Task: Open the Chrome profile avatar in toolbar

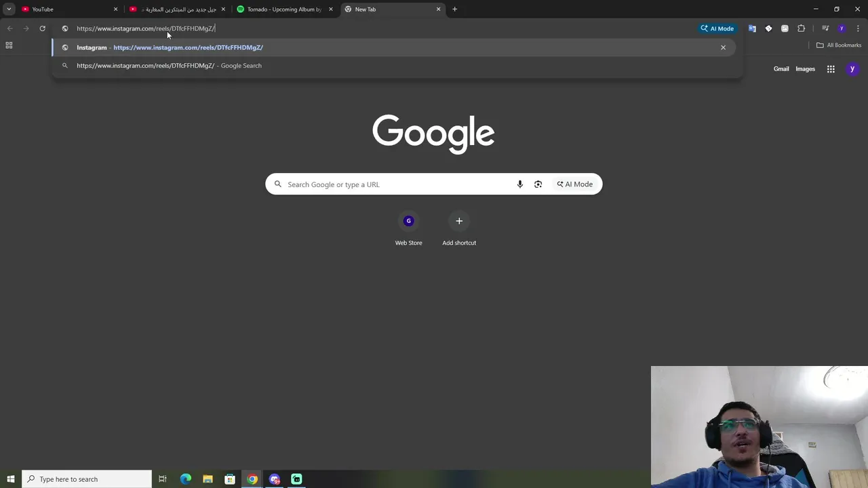Action: [x=842, y=28]
